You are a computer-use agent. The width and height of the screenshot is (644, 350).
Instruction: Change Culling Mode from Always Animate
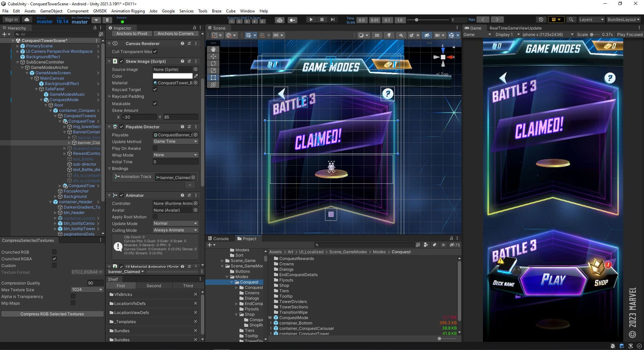(x=175, y=230)
